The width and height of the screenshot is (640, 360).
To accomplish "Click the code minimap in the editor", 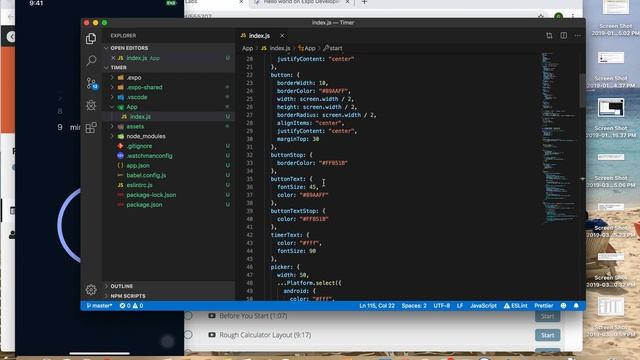I will (559, 139).
